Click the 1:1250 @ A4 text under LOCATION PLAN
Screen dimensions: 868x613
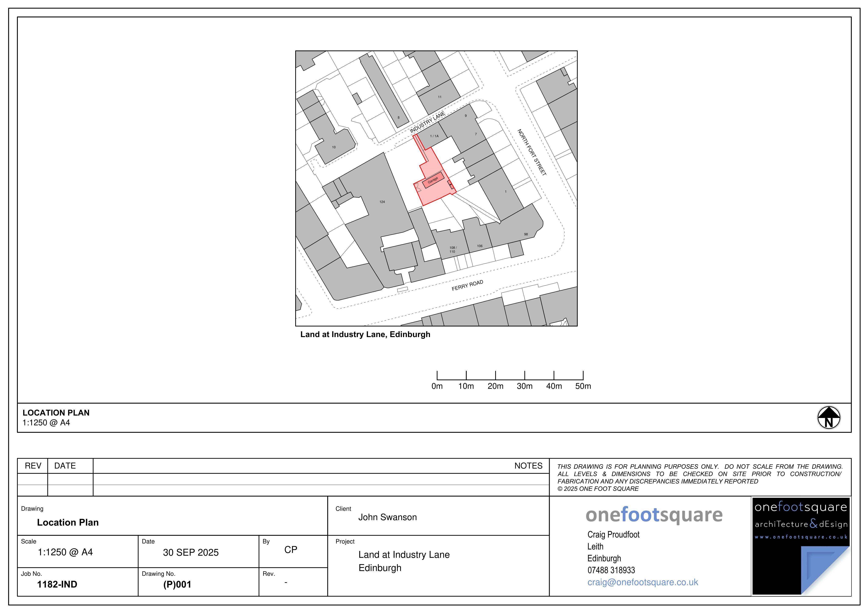pos(46,423)
